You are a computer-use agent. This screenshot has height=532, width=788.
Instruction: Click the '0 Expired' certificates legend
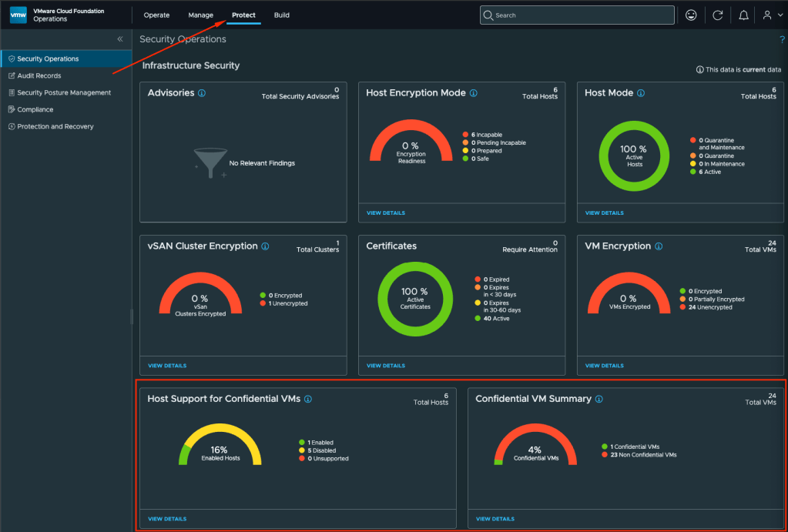point(492,279)
